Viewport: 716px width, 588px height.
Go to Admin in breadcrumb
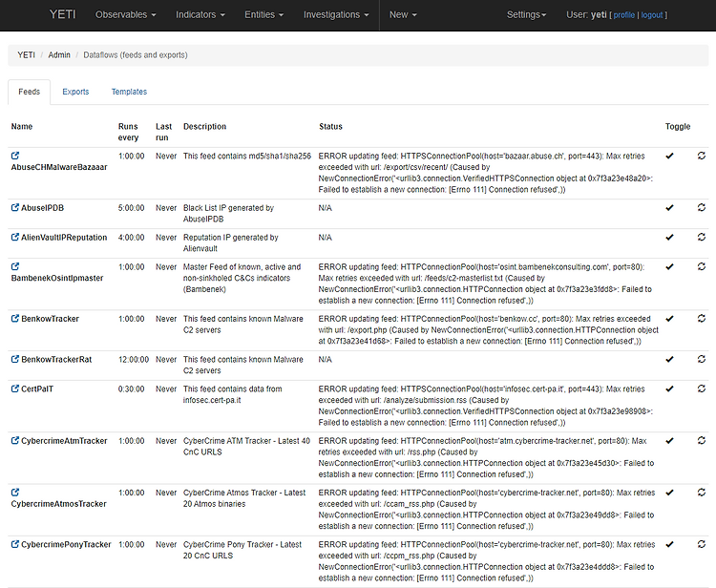(59, 55)
